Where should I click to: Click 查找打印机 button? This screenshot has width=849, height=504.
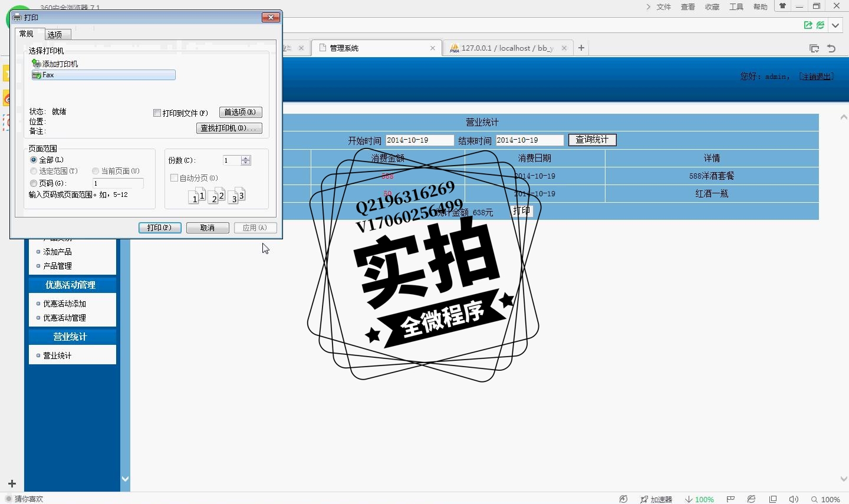click(x=229, y=128)
